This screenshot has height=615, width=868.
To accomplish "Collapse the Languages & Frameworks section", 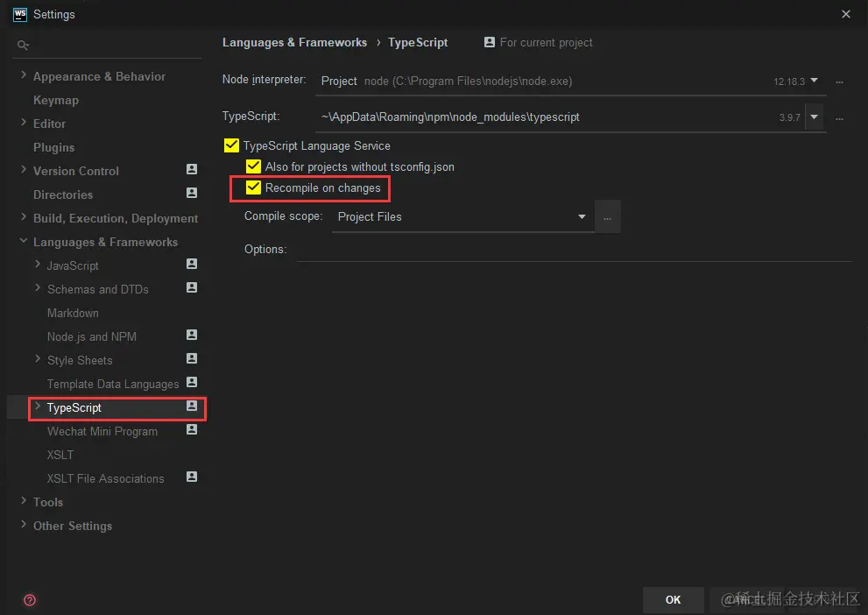I will coord(24,241).
